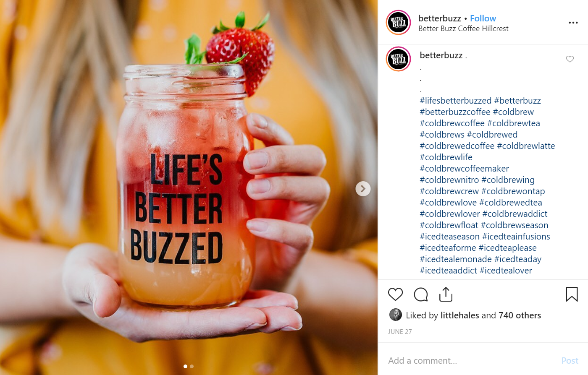Share the post via the share arrow icon
The width and height of the screenshot is (588, 375).
tap(446, 294)
